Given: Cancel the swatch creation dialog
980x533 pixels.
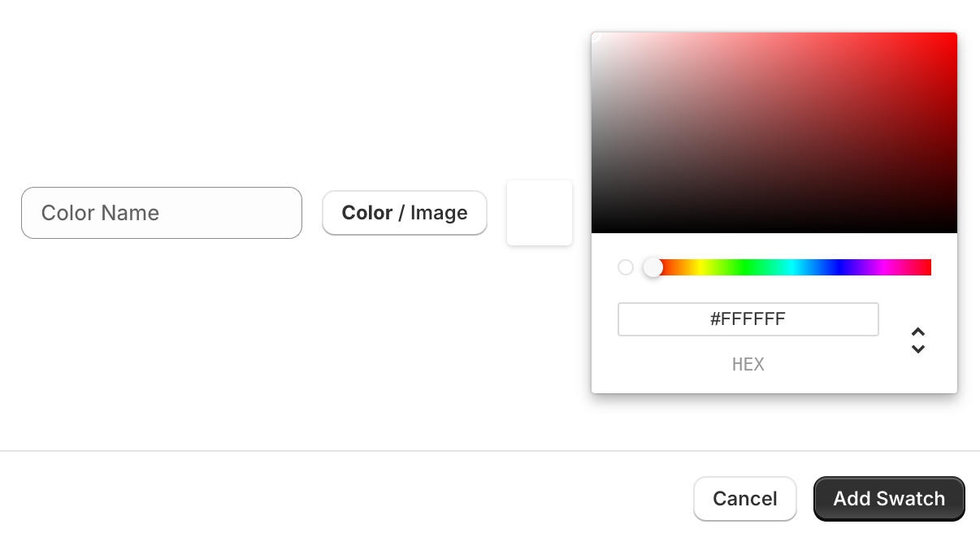Looking at the screenshot, I should (x=744, y=498).
